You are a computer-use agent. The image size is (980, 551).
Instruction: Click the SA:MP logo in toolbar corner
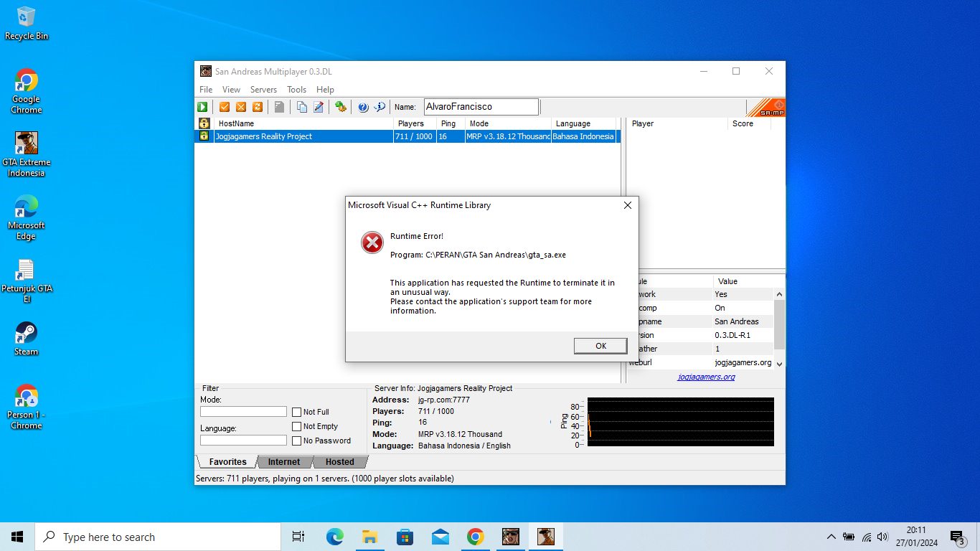766,108
